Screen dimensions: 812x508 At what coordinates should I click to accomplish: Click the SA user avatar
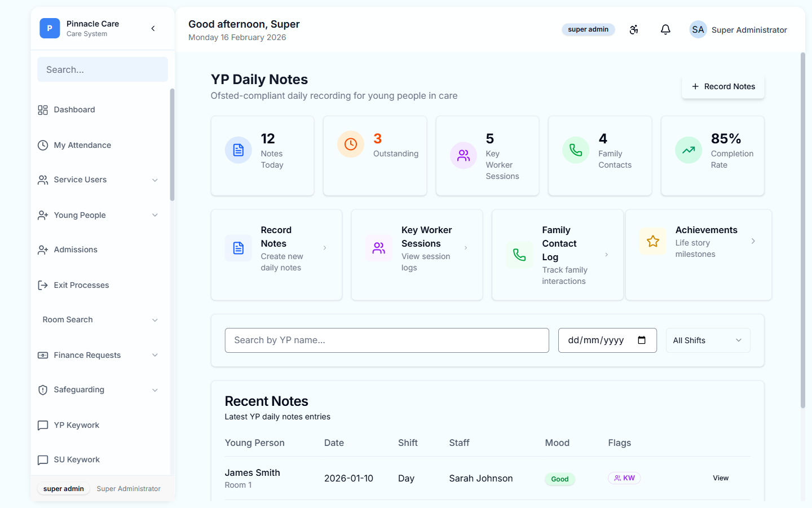tap(698, 29)
